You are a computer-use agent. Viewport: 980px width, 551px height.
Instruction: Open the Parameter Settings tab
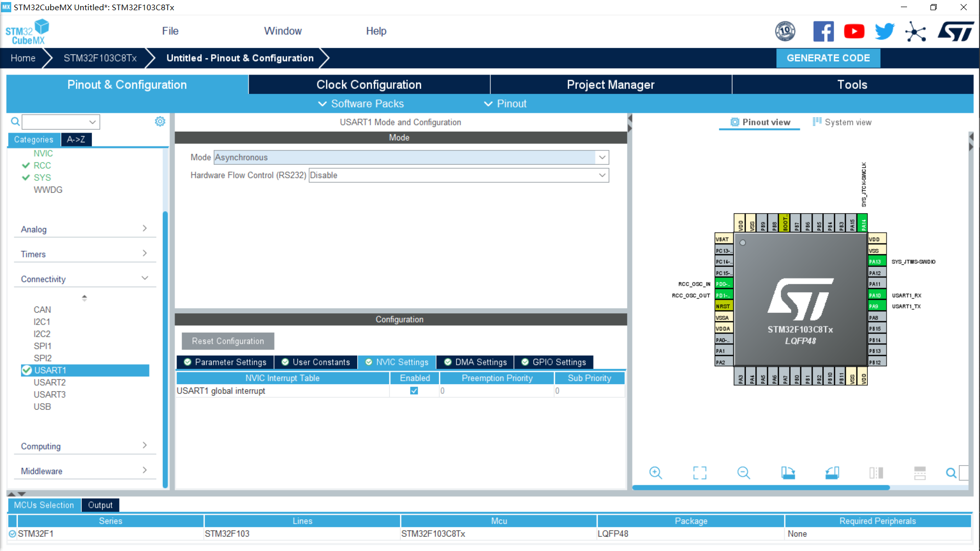225,362
